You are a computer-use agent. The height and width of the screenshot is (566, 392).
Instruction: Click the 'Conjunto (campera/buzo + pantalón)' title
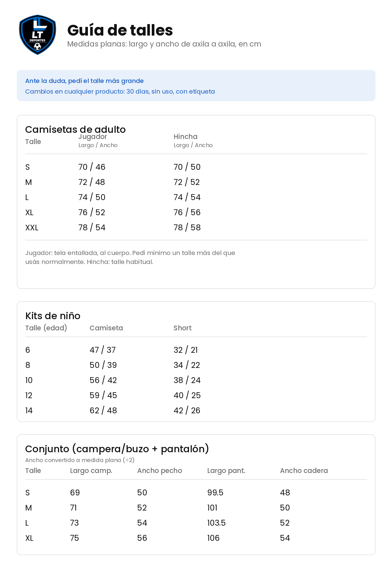(x=117, y=449)
